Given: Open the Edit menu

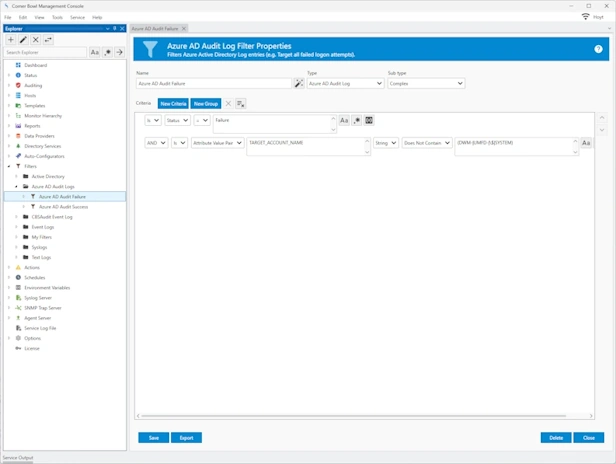Looking at the screenshot, I should point(23,17).
